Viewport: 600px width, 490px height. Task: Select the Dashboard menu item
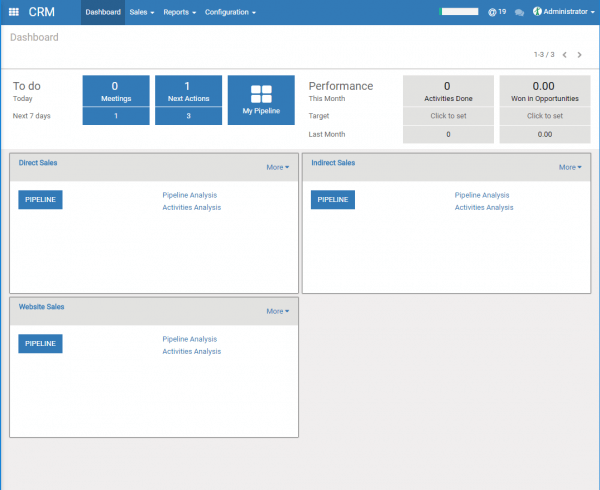coord(103,12)
